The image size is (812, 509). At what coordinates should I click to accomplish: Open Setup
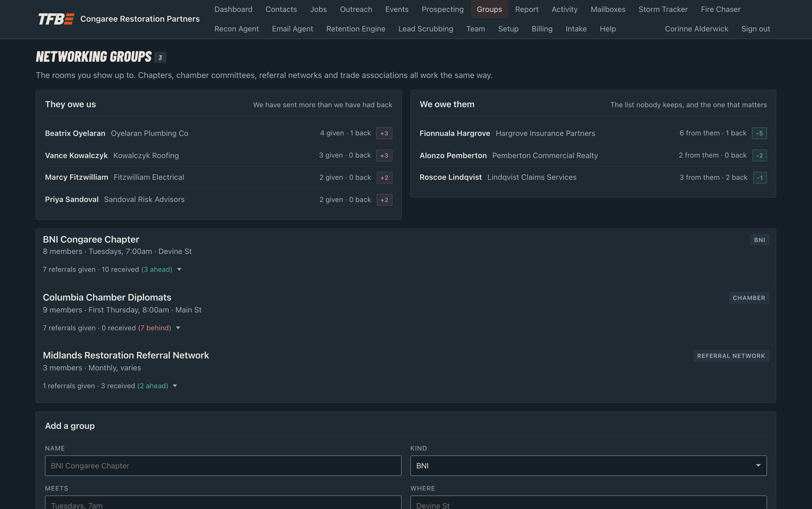[x=508, y=29]
